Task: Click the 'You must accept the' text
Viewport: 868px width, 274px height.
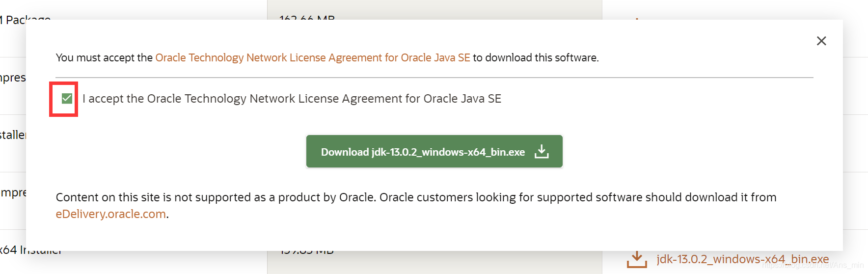Action: pos(105,58)
